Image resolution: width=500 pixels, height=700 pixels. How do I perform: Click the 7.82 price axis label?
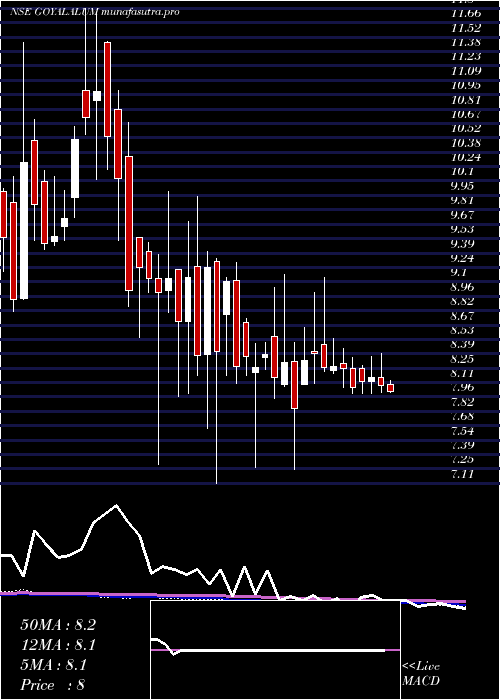point(463,402)
